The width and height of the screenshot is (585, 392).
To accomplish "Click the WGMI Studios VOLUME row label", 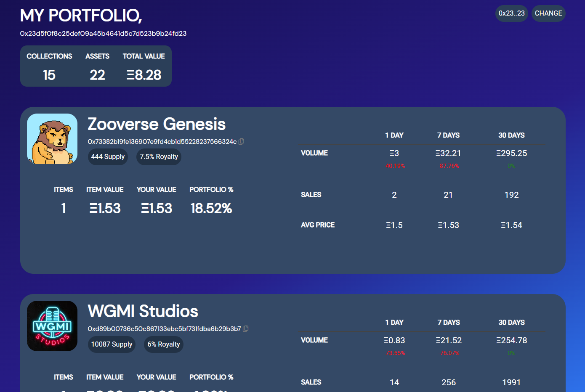I will coord(314,340).
